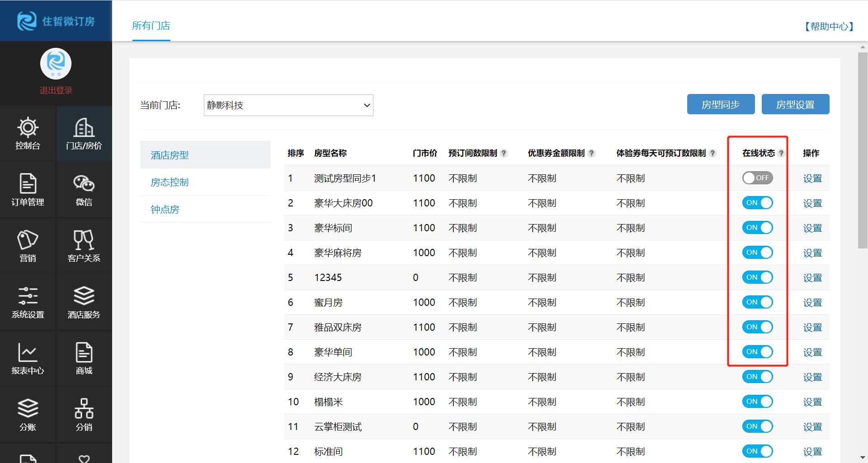Toggle the online status of 雅品双床房
868x463 pixels.
point(758,327)
